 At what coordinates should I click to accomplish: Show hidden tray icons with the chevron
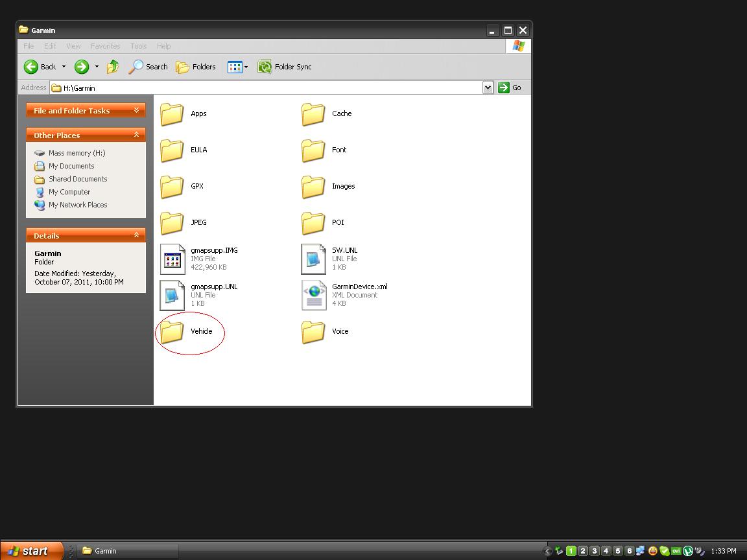(548, 551)
